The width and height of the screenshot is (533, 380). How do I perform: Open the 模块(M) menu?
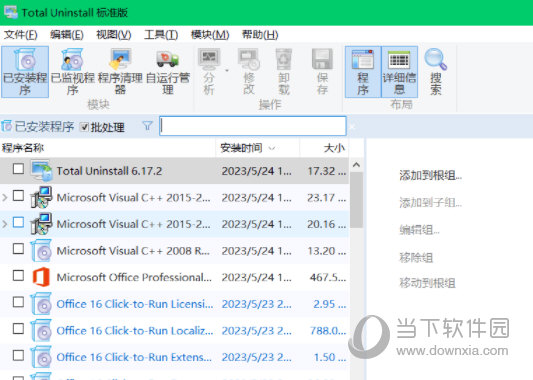(210, 34)
